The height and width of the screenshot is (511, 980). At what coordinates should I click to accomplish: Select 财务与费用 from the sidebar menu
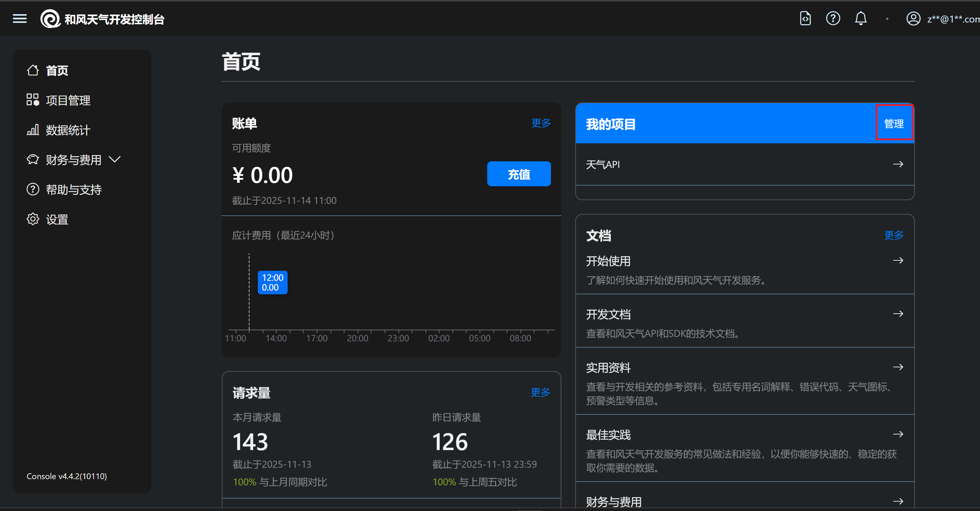tap(73, 159)
